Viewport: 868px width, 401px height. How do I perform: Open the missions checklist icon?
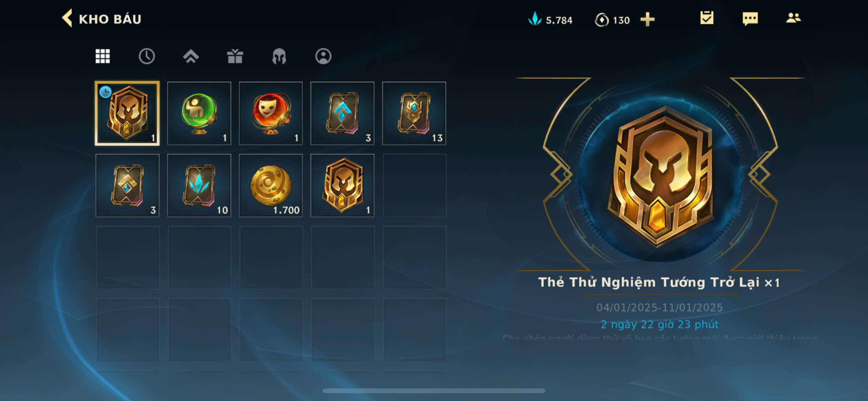click(x=707, y=18)
